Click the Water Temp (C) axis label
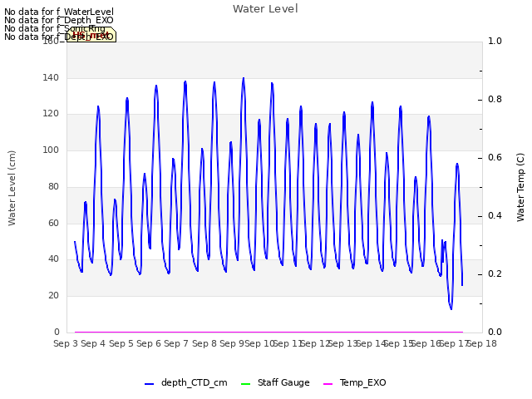This screenshot has width=532, height=399. tap(520, 187)
